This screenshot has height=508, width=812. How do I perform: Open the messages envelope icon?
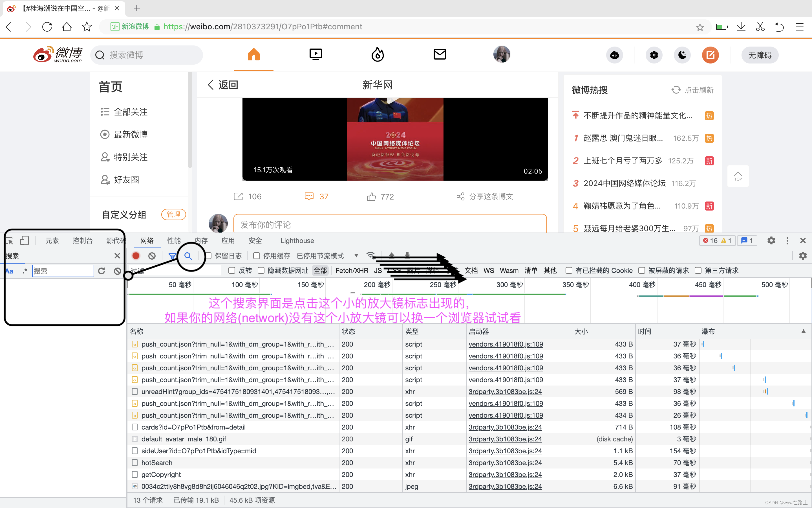coord(440,54)
